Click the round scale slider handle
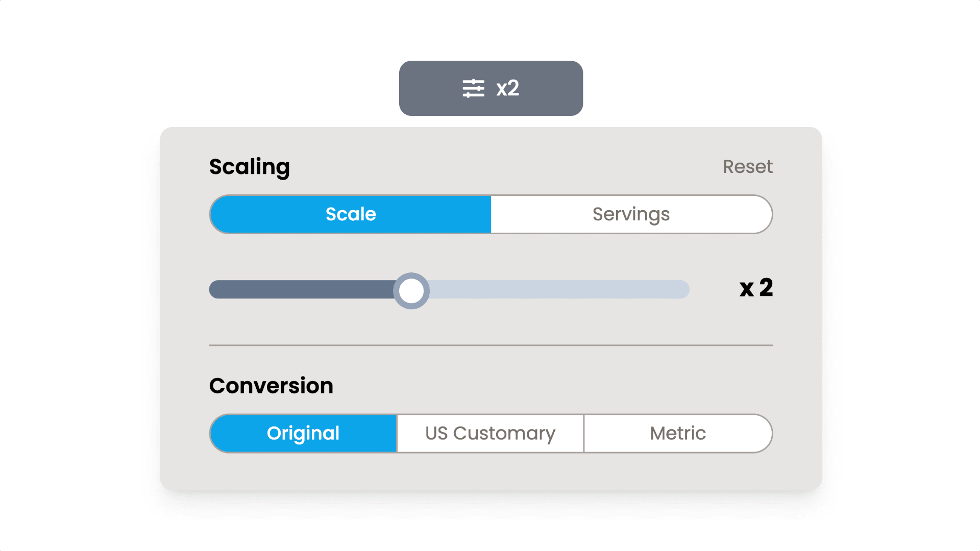Image resolution: width=980 pixels, height=551 pixels. (x=411, y=291)
